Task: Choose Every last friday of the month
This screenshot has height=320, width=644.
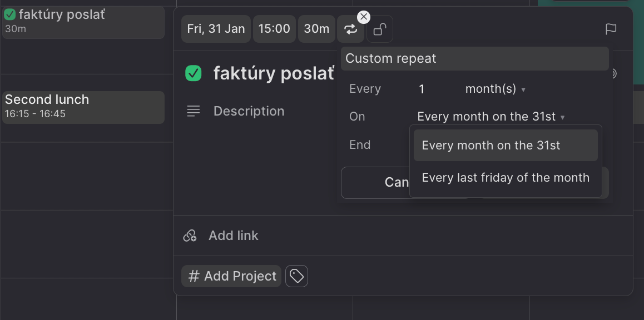Action: pos(506,178)
